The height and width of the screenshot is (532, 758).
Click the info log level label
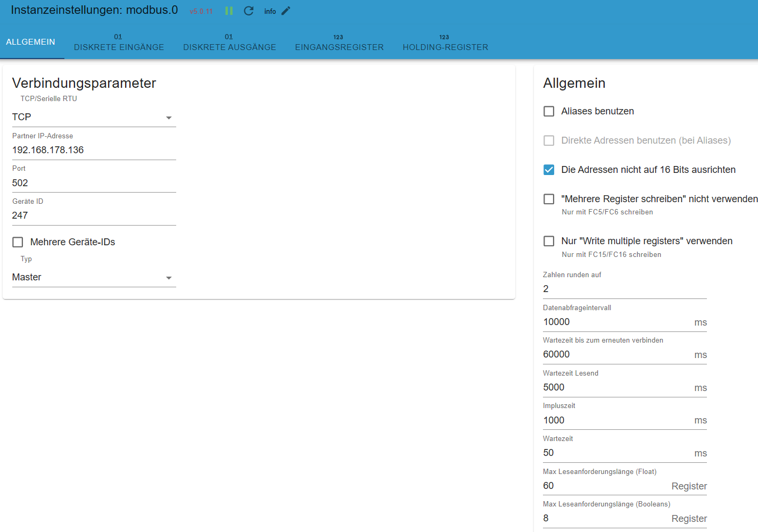tap(270, 11)
